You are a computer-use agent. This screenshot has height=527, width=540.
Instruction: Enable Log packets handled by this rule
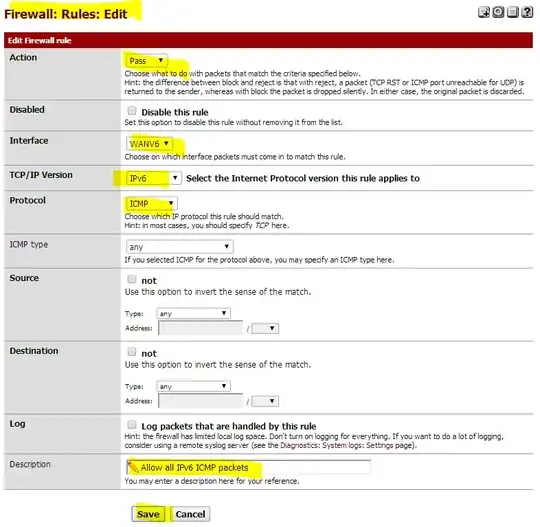132,424
